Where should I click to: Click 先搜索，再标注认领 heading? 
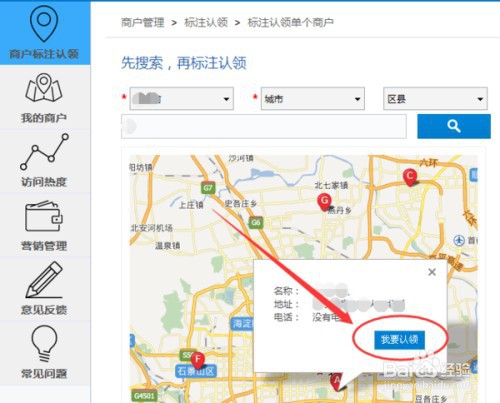[x=184, y=63]
